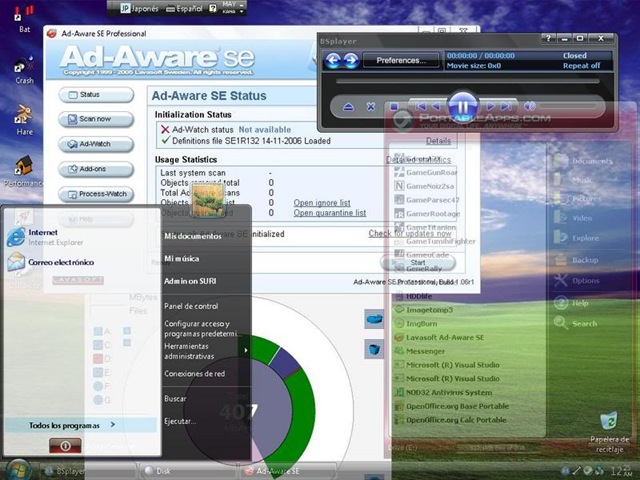Expand Herramientas administrativas submenu arrow

tap(246, 350)
